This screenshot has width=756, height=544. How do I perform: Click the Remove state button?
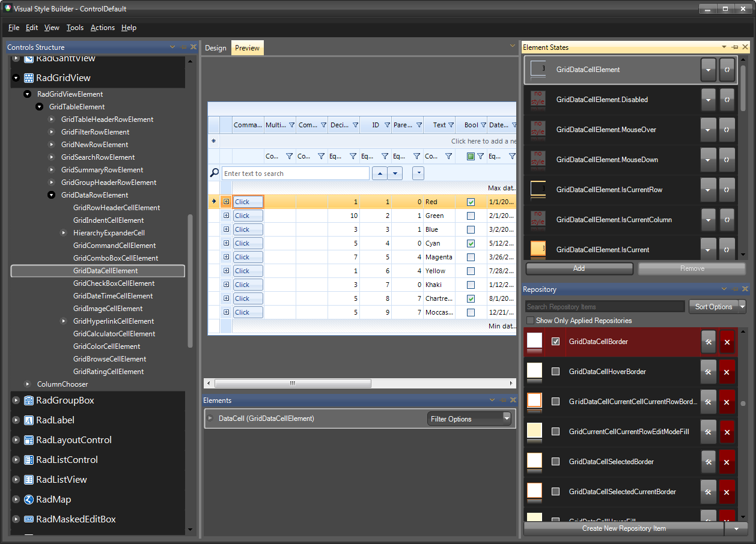[692, 268]
